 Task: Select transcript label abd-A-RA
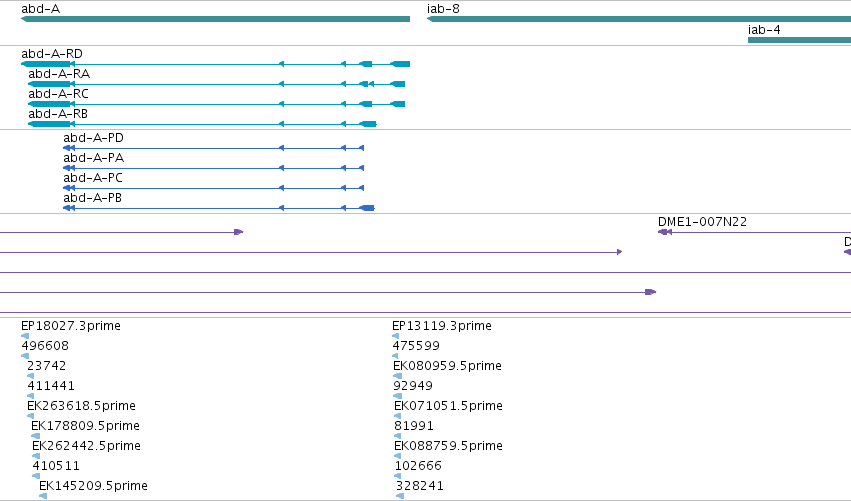point(59,74)
